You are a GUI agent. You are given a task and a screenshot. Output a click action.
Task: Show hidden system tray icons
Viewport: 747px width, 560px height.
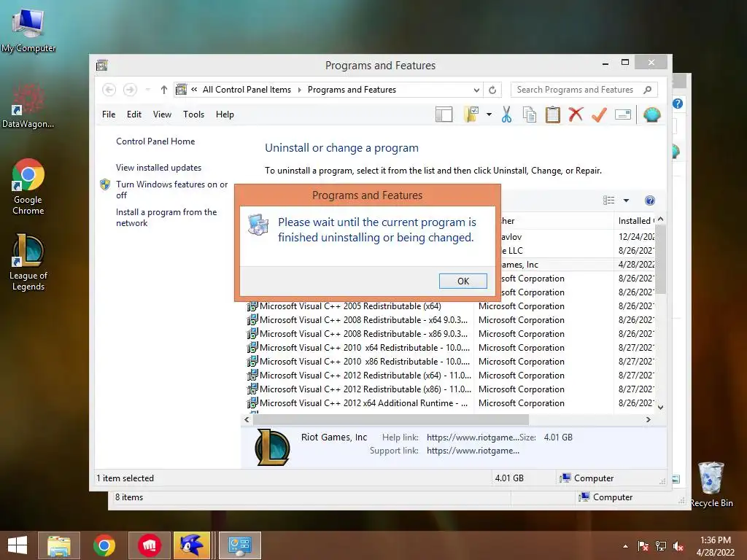[x=625, y=545]
